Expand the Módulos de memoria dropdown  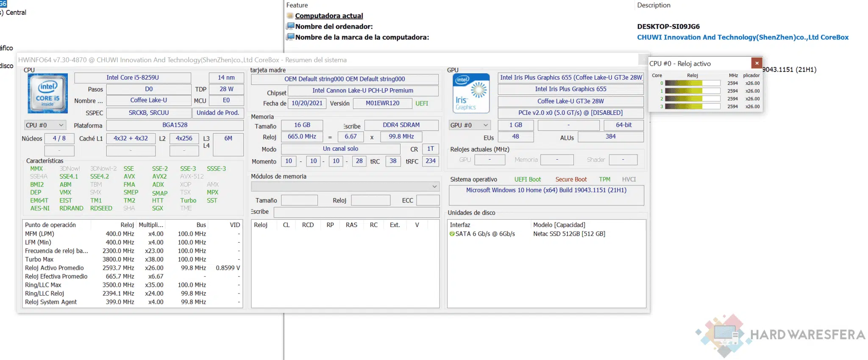(x=345, y=186)
